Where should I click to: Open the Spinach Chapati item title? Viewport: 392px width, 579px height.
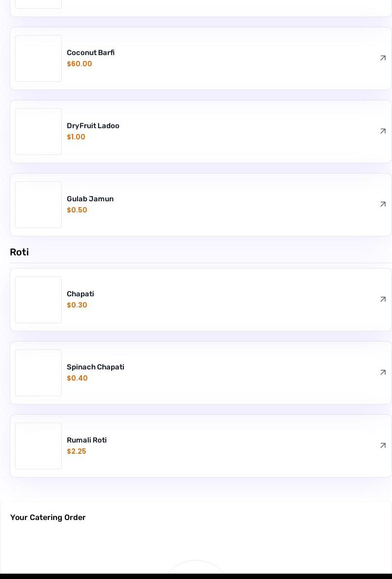coord(96,367)
